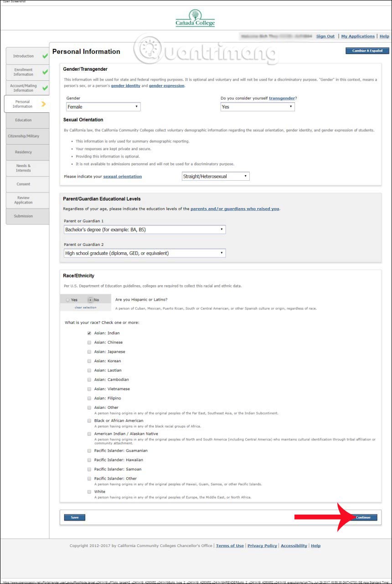Check the "White" race checkbox
This screenshot has height=584, width=392.
pyautogui.click(x=89, y=491)
